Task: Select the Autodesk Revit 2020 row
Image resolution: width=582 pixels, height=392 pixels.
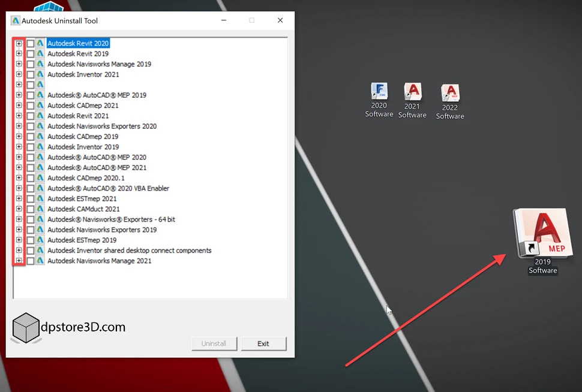Action: point(78,43)
